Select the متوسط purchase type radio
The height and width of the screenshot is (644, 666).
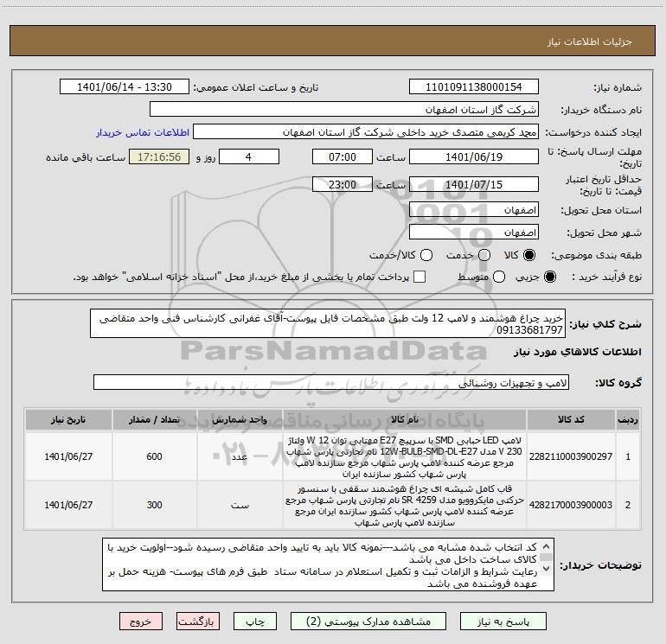pos(499,277)
